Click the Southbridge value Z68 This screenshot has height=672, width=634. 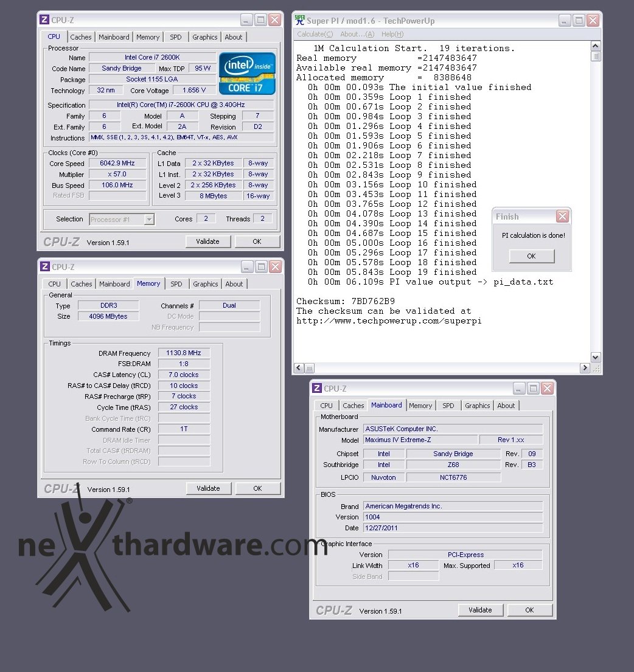tap(453, 465)
